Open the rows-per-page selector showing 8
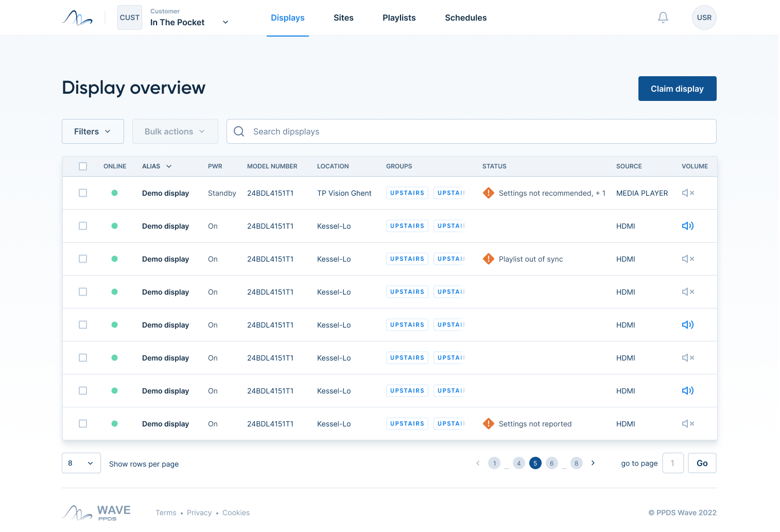780x532 pixels. [x=81, y=463]
